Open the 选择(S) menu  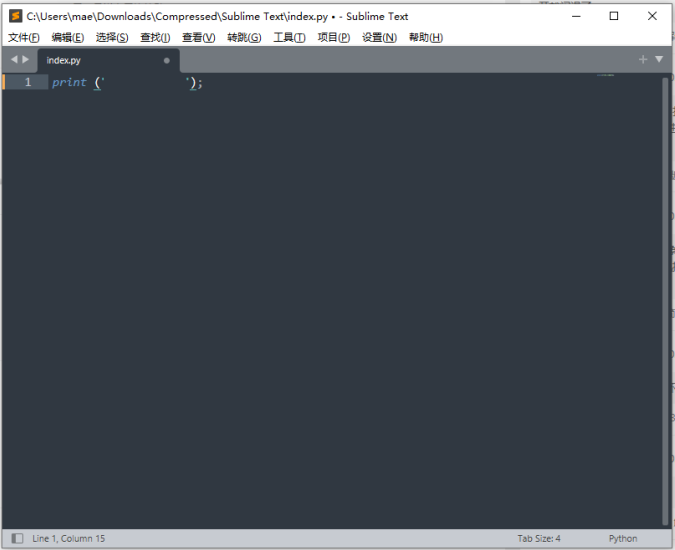point(112,38)
